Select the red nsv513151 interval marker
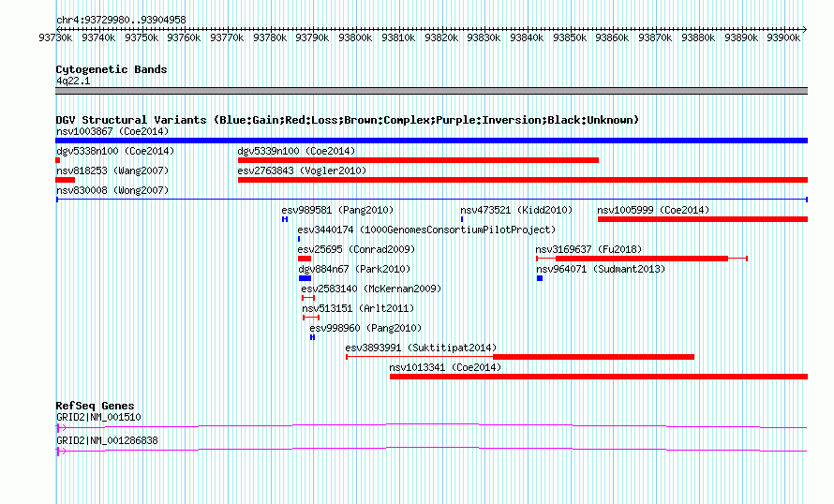This screenshot has height=504, width=834. click(x=311, y=318)
